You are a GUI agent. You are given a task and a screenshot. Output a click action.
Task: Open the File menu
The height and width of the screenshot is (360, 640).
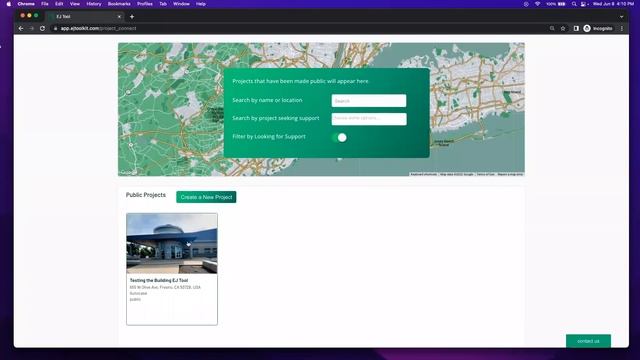pyautogui.click(x=45, y=4)
